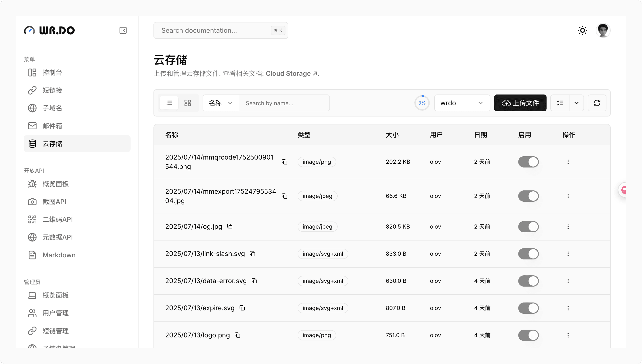
Task: Switch to grid view layout
Action: (x=187, y=103)
